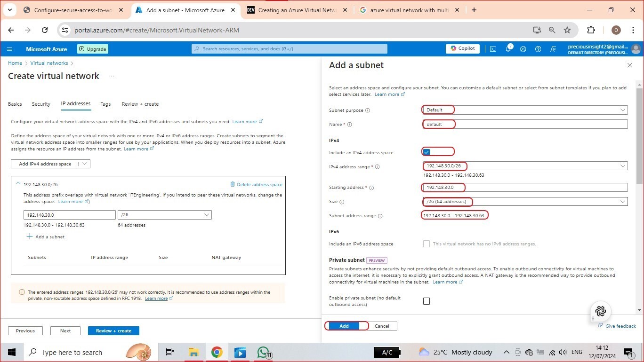
Task: Click the Copilot button
Action: pyautogui.click(x=463, y=48)
